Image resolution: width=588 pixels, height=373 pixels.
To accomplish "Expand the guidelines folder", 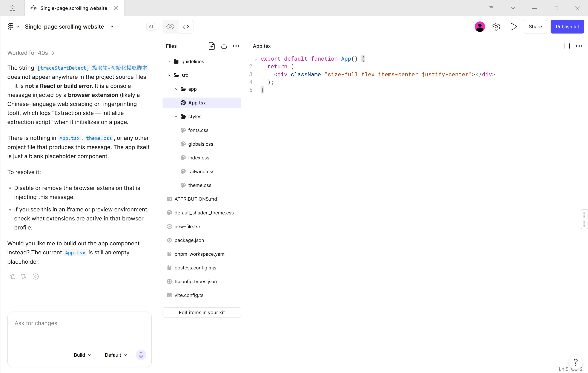I will [x=169, y=61].
